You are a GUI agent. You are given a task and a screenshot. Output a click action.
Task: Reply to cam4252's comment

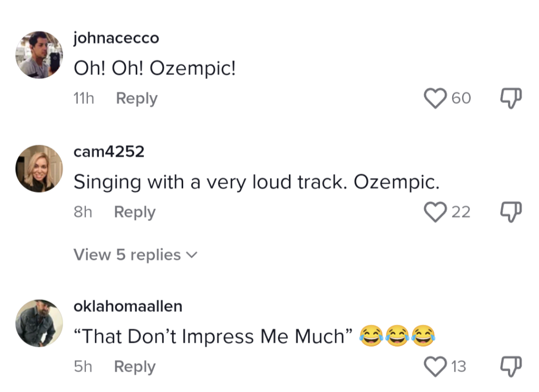pos(135,212)
